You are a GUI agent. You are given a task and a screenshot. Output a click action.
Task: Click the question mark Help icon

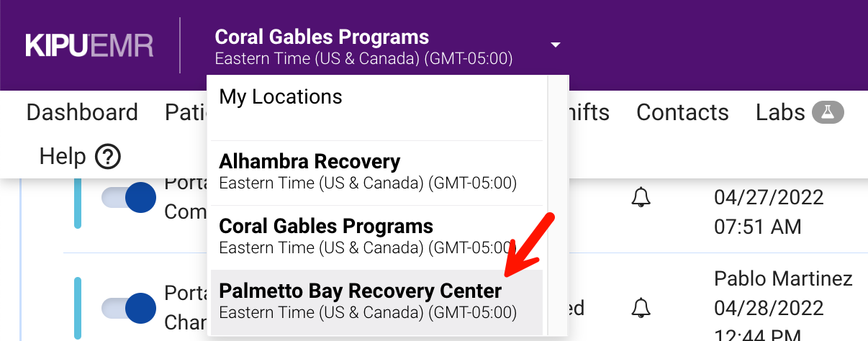tap(108, 156)
